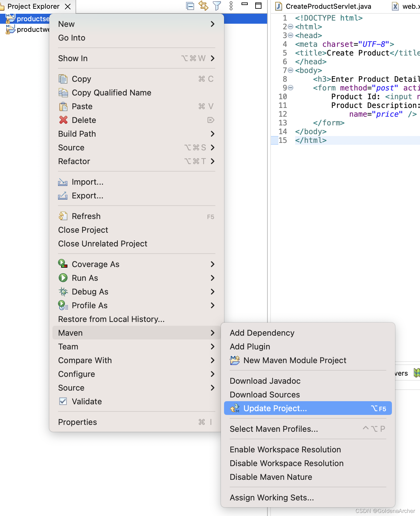This screenshot has width=420, height=516.
Task: Click the New Maven Module Project icon
Action: tap(235, 360)
